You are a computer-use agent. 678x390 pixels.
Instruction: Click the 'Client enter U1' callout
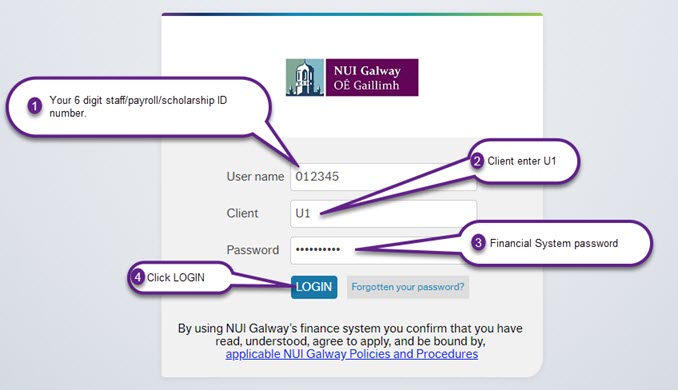(x=521, y=161)
